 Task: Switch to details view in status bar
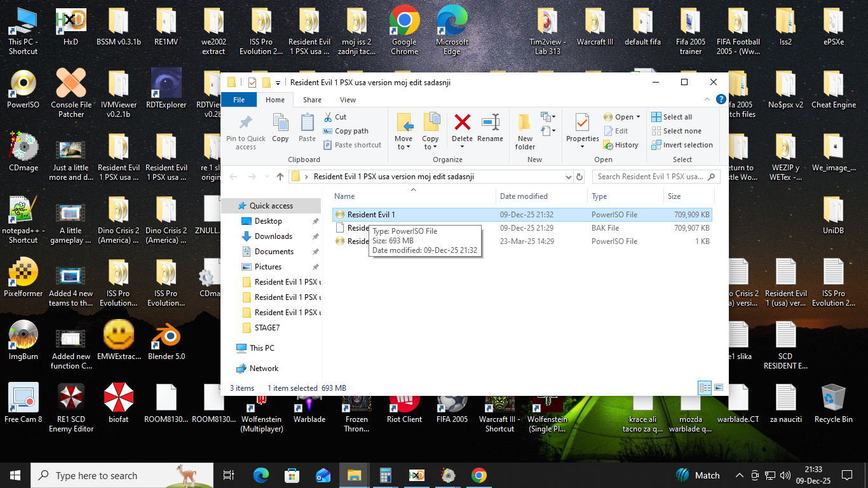[x=705, y=388]
